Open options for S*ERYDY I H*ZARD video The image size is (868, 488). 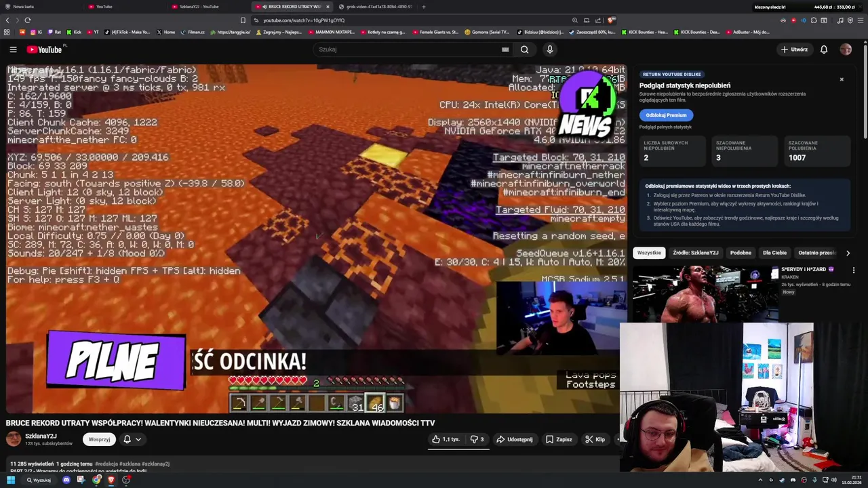click(x=854, y=270)
